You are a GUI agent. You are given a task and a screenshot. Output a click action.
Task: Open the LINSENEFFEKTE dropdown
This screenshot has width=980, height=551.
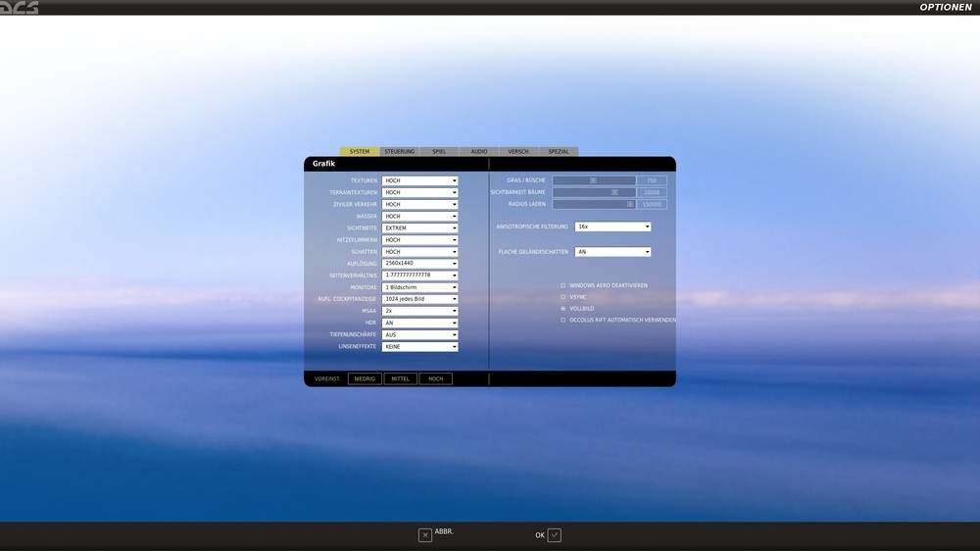pos(420,346)
